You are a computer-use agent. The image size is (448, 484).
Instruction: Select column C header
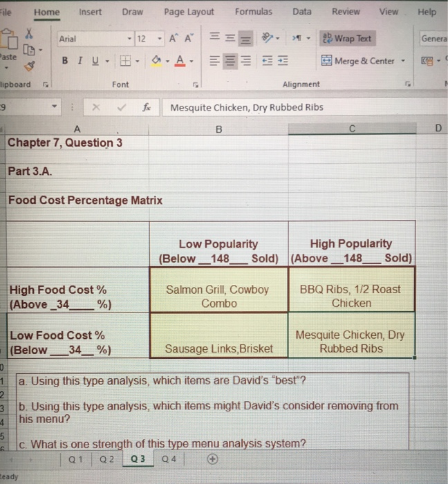click(x=352, y=129)
